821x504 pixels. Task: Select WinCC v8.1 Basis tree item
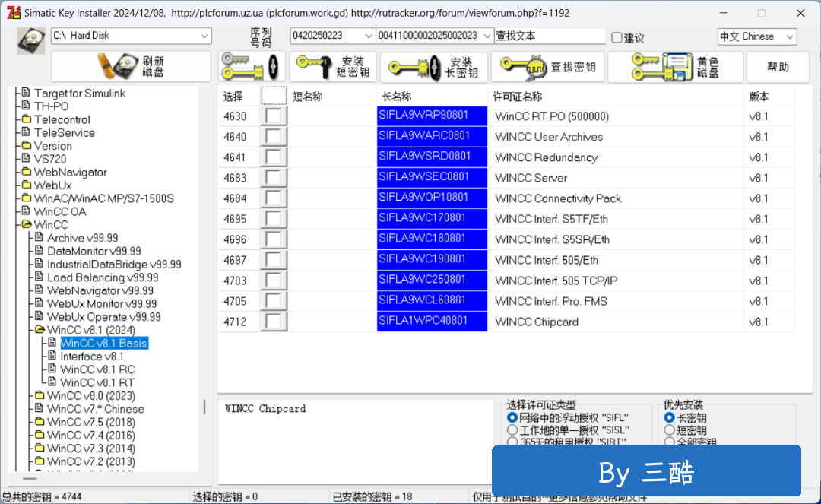[x=103, y=344]
